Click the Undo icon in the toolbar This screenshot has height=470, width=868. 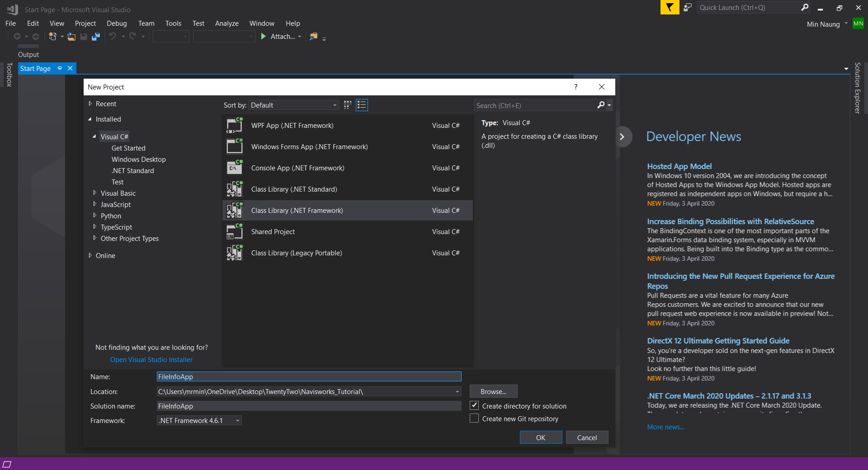113,36
